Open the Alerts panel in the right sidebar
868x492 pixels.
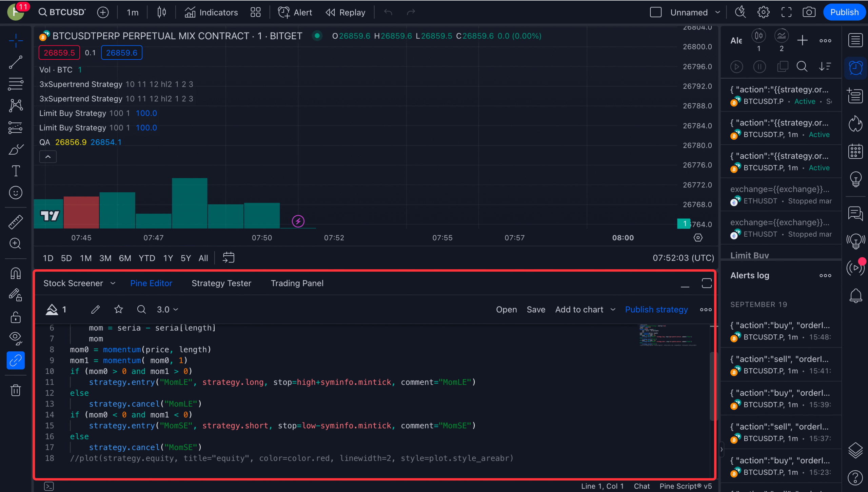click(855, 67)
